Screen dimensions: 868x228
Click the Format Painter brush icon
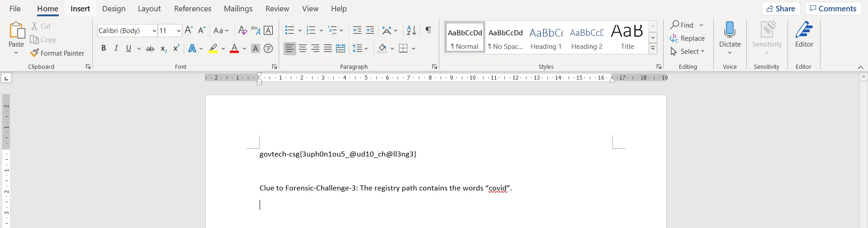pos(34,53)
